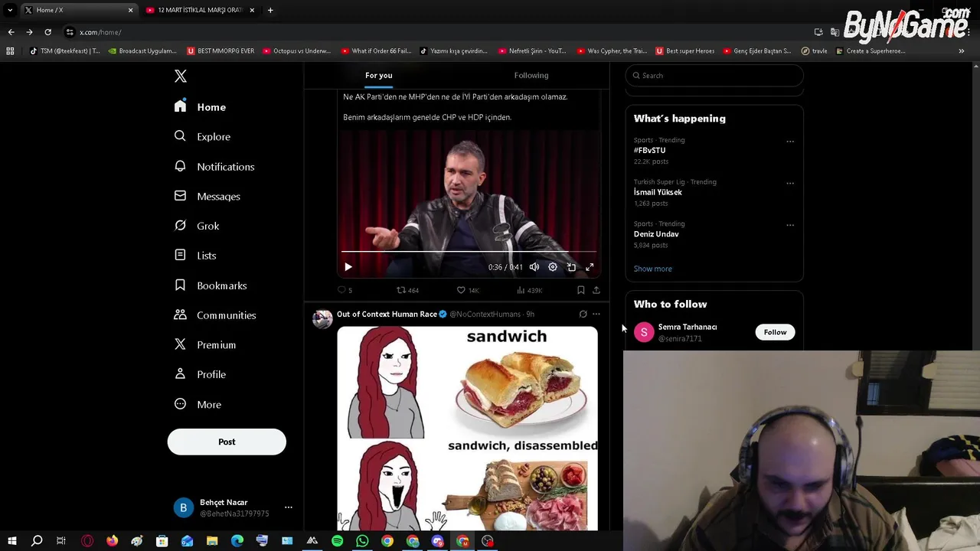Open the sandwich meme image

coord(467,429)
